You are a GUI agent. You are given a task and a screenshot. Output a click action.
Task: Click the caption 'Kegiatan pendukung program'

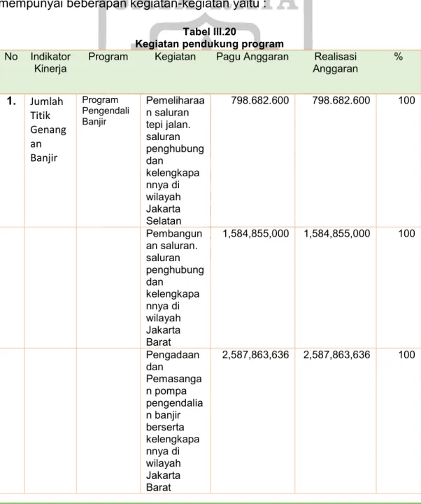click(209, 43)
